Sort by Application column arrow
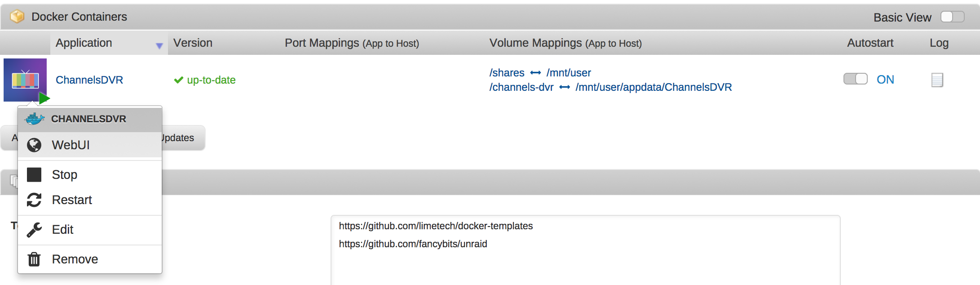Image resolution: width=980 pixels, height=285 pixels. point(159,46)
